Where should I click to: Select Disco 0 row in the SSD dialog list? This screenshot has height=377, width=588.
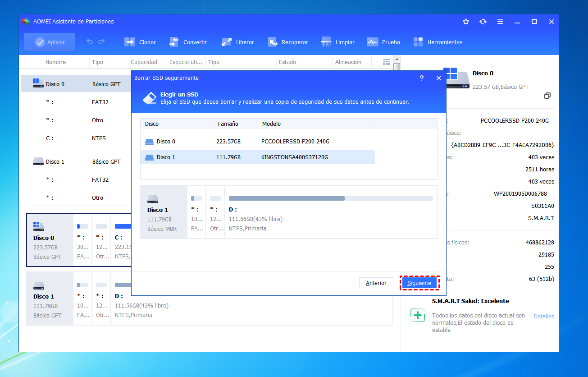[258, 142]
